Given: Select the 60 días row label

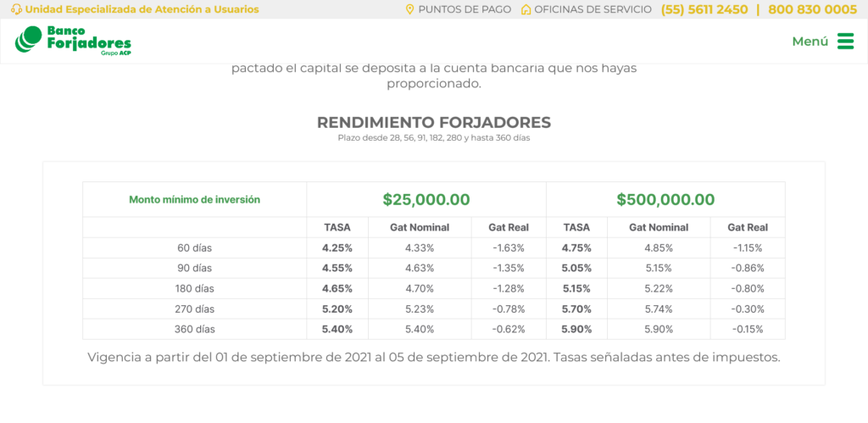Looking at the screenshot, I should [x=194, y=248].
